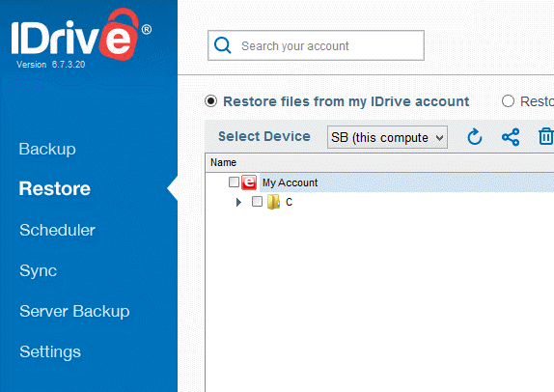Click the share icon in the device toolbar
554x392 pixels.
[511, 137]
